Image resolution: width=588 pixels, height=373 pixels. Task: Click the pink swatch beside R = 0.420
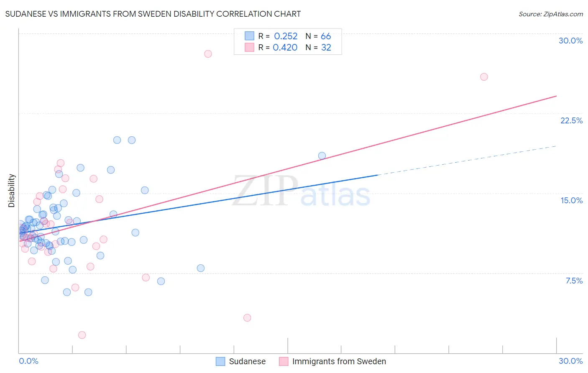click(249, 47)
